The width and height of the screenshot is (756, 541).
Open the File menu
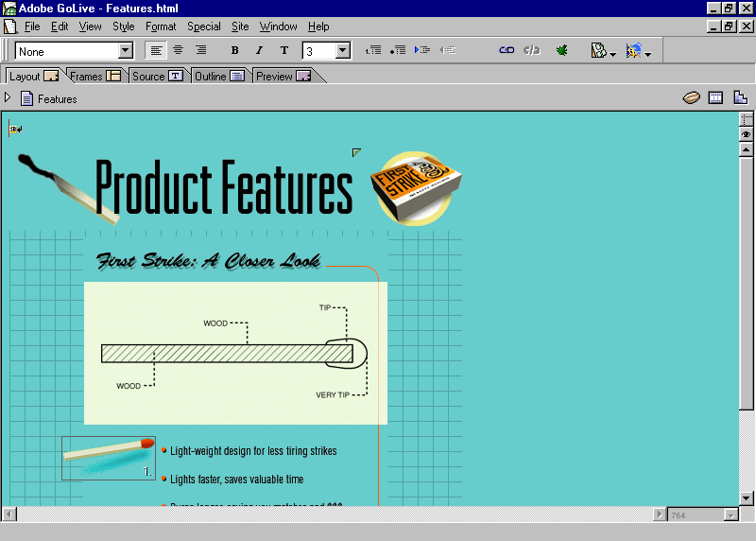(32, 26)
